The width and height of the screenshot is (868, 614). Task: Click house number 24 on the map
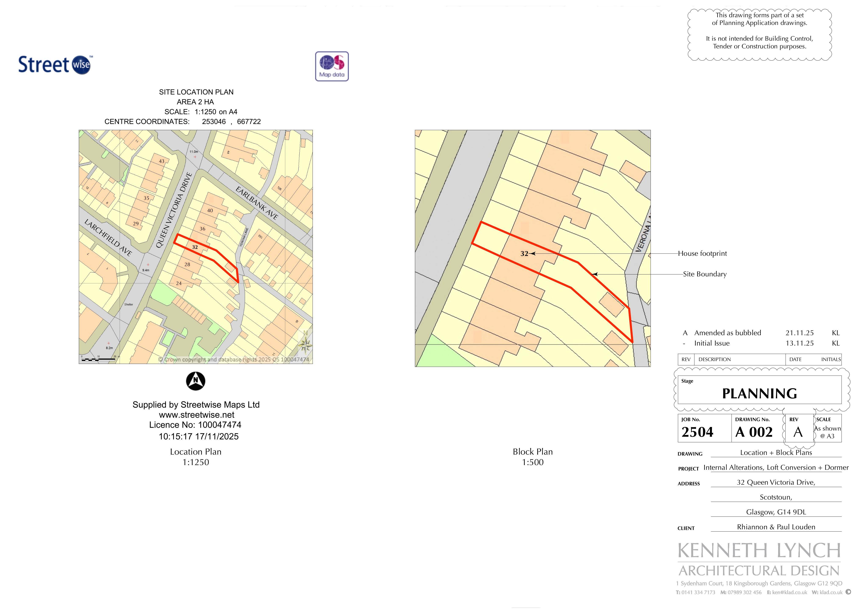178,283
